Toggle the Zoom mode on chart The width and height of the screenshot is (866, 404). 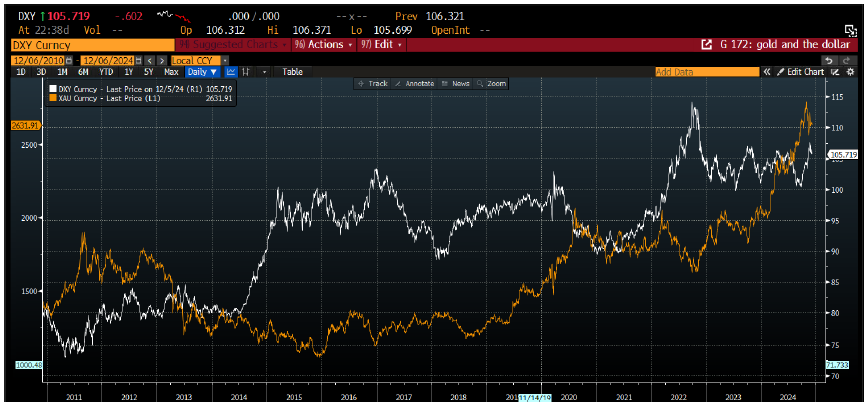[494, 83]
